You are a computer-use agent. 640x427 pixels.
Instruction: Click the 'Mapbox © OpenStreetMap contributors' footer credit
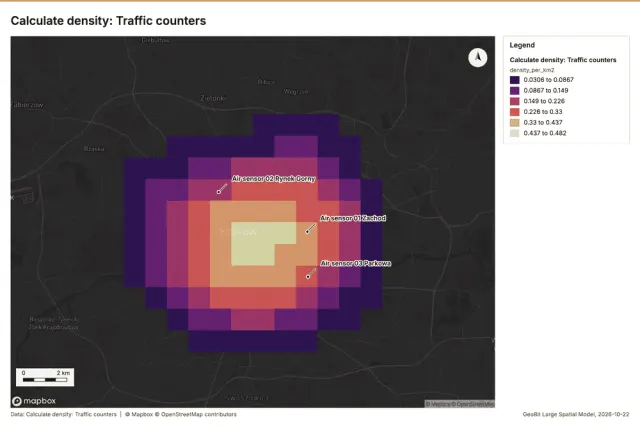181,414
